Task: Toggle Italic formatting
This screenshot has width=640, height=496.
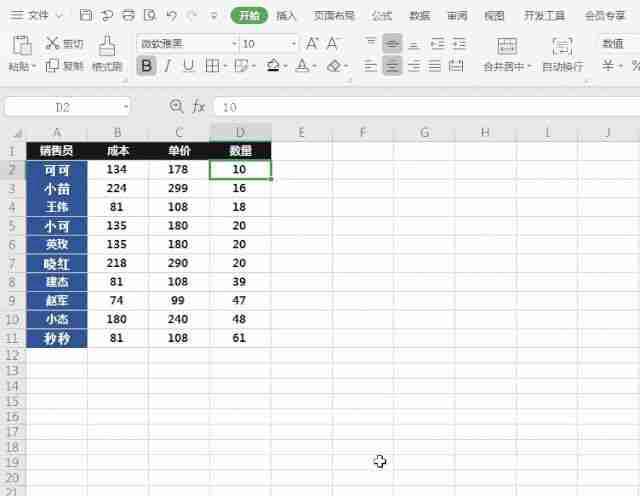Action: pos(167,65)
